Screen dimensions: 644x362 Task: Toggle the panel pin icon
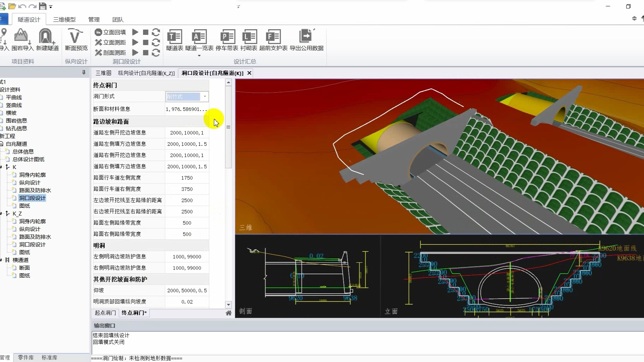pyautogui.click(x=84, y=73)
